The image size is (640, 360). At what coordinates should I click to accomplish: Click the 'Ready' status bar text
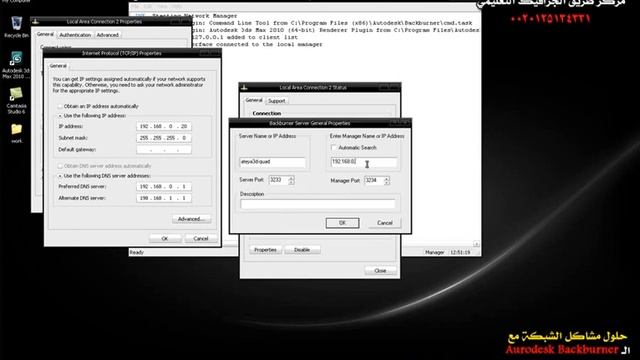[x=137, y=253]
